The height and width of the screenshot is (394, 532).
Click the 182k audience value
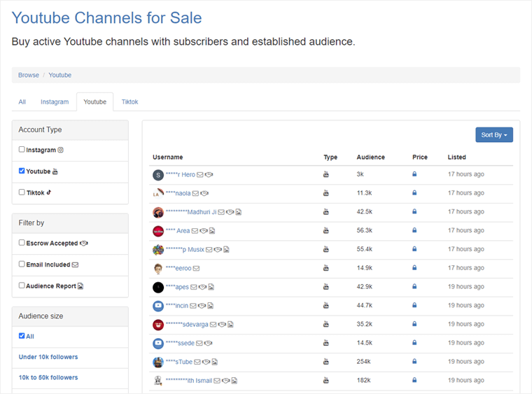tap(364, 381)
